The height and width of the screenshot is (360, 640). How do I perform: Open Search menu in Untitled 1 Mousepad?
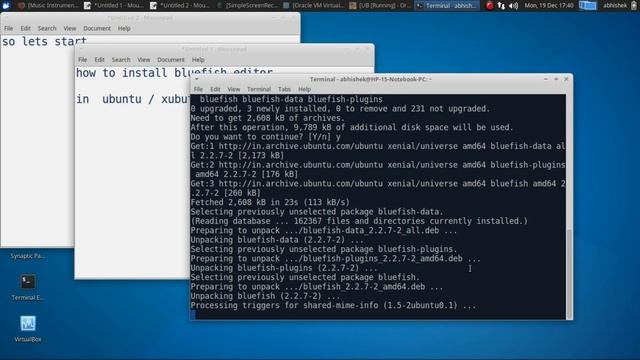click(x=121, y=60)
